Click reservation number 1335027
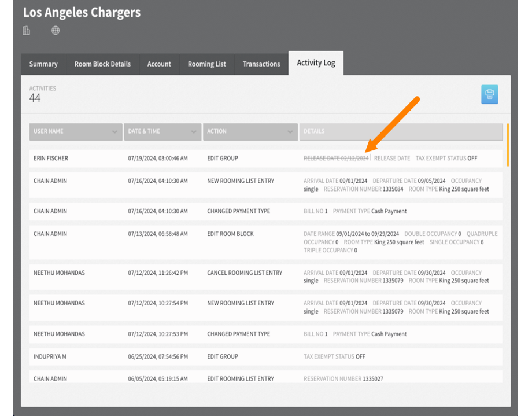Image resolution: width=532 pixels, height=416 pixels. tap(373, 378)
